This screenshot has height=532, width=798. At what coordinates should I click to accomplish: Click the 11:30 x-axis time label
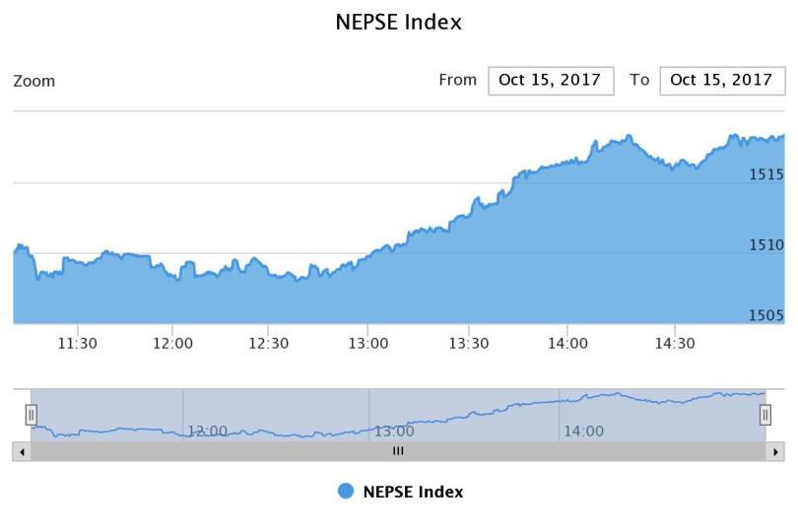click(77, 343)
